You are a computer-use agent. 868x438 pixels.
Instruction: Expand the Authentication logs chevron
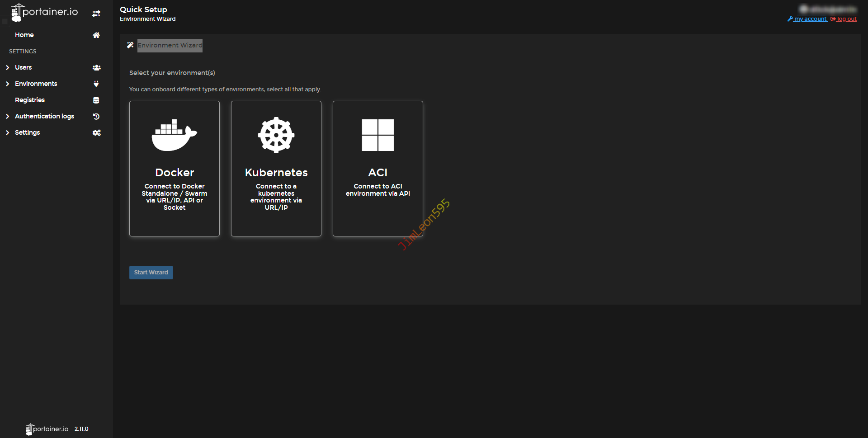click(7, 116)
